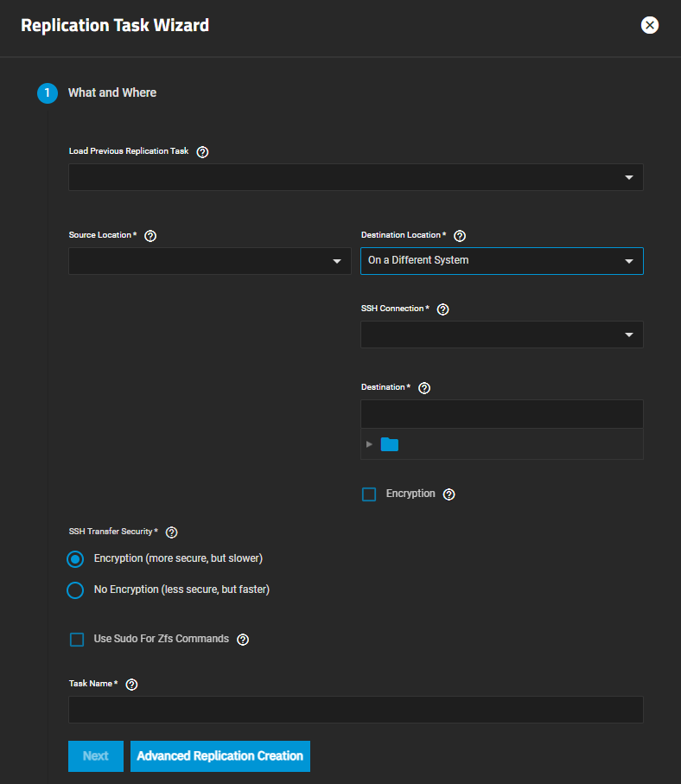681x784 pixels.
Task: Click help icon beside SSH Connection label
Action: tap(443, 309)
